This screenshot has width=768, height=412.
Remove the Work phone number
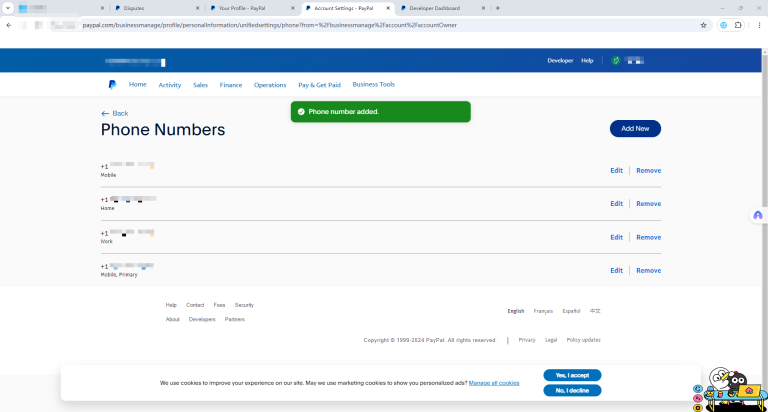[x=648, y=237]
